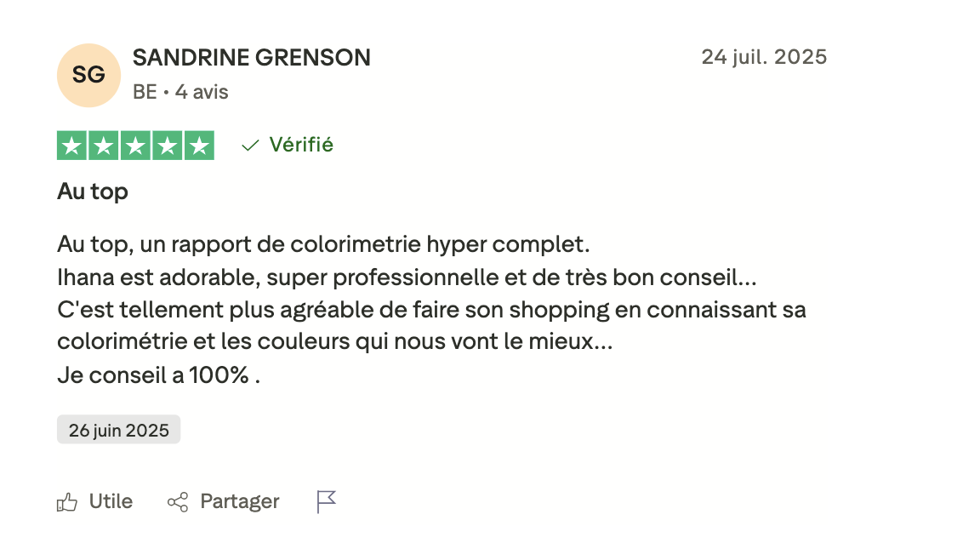
Task: Open the "Au top" review title
Action: click(x=93, y=191)
